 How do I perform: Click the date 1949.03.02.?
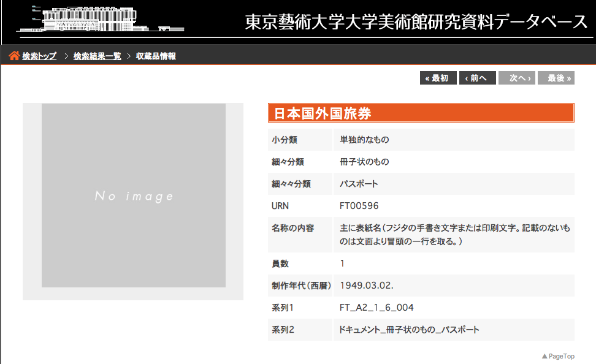pos(367,286)
